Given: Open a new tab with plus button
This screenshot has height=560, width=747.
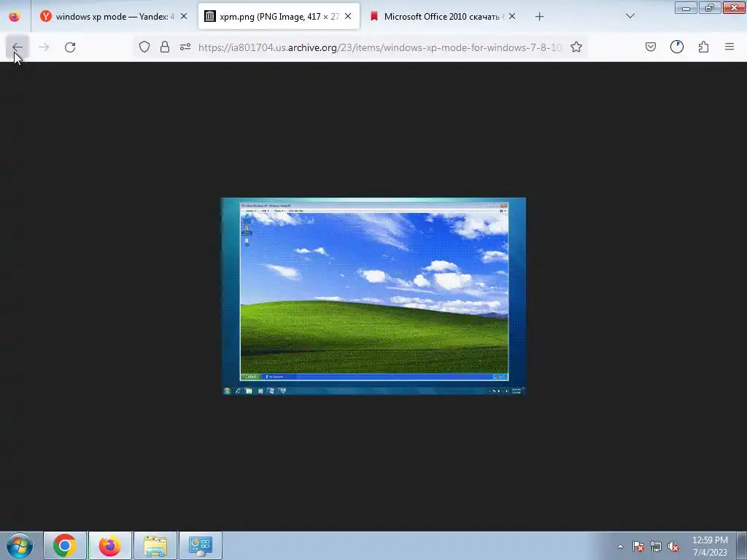Looking at the screenshot, I should tap(539, 17).
